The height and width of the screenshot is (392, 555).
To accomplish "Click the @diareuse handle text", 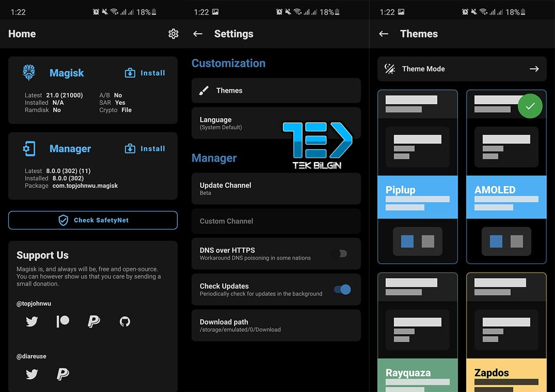I will [x=31, y=356].
